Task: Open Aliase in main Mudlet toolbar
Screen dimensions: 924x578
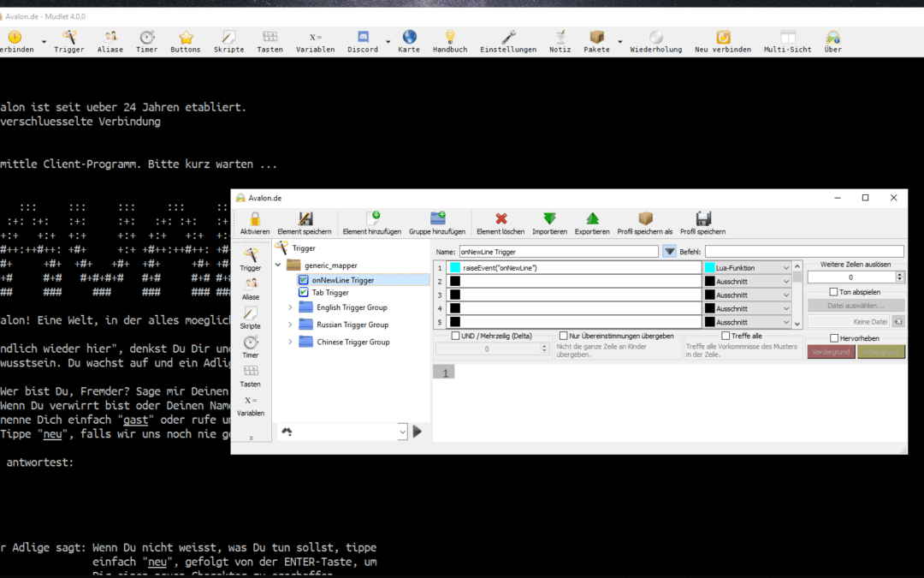Action: click(110, 42)
